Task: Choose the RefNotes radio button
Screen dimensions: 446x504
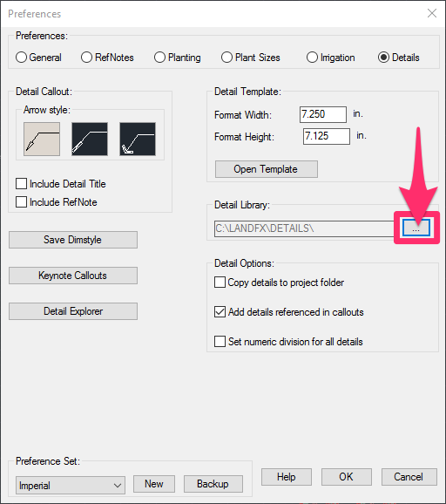Action: tap(86, 58)
